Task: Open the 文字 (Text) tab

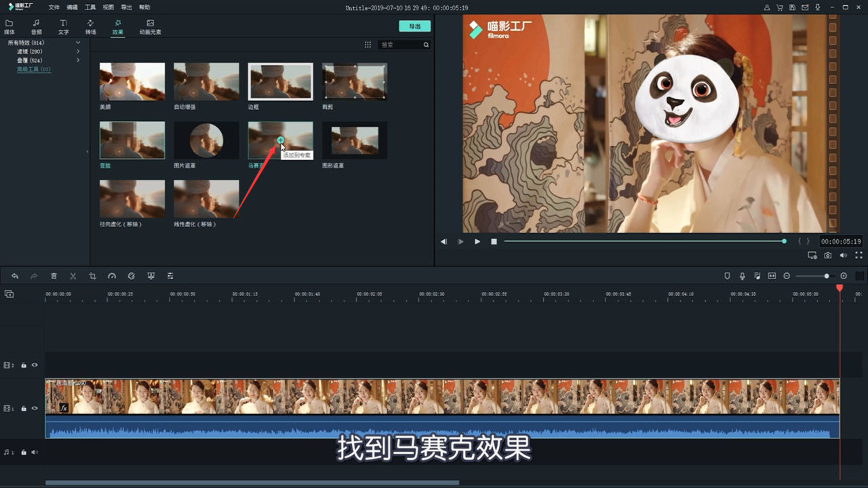Action: 63,27
